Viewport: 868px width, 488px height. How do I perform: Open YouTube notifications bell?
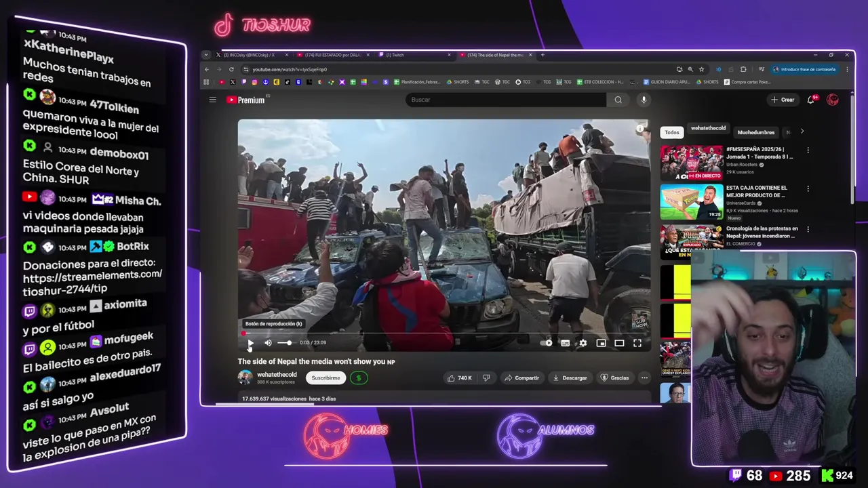tap(811, 100)
